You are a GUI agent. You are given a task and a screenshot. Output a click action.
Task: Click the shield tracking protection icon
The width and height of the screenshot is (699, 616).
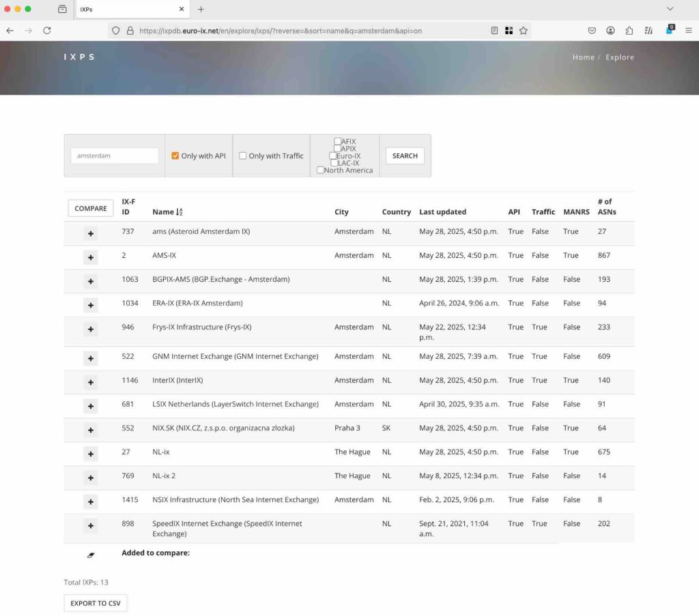tap(116, 31)
